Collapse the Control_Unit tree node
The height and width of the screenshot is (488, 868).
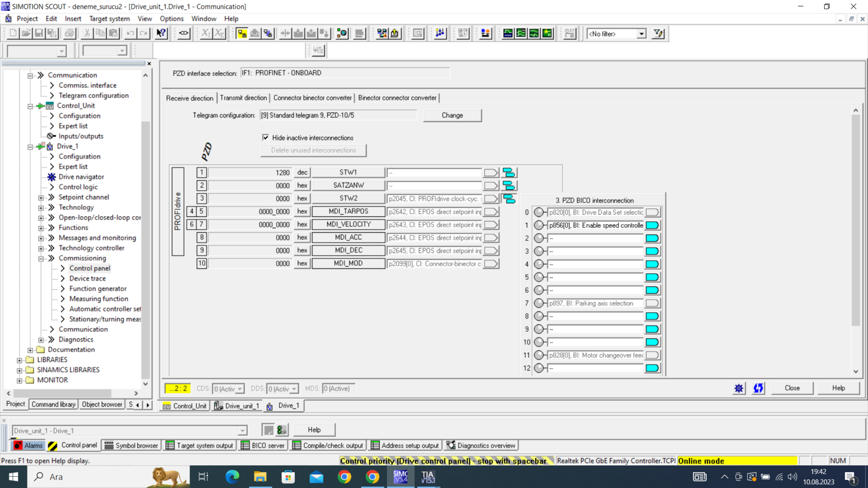(x=30, y=106)
